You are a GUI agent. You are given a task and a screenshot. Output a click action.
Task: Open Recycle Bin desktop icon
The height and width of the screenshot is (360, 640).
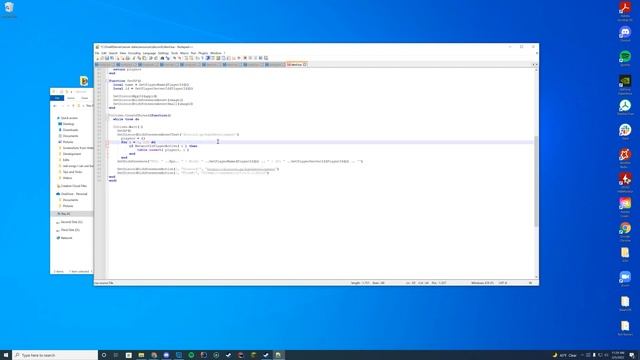tap(9, 9)
